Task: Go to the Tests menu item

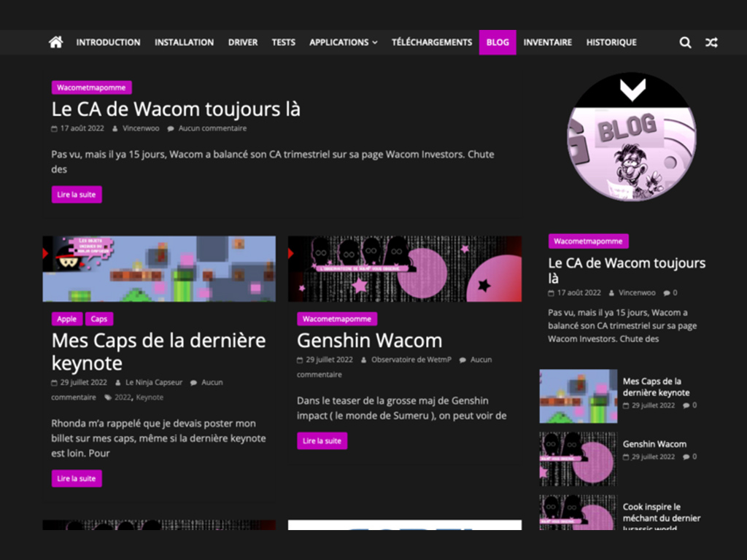Action: click(x=284, y=42)
